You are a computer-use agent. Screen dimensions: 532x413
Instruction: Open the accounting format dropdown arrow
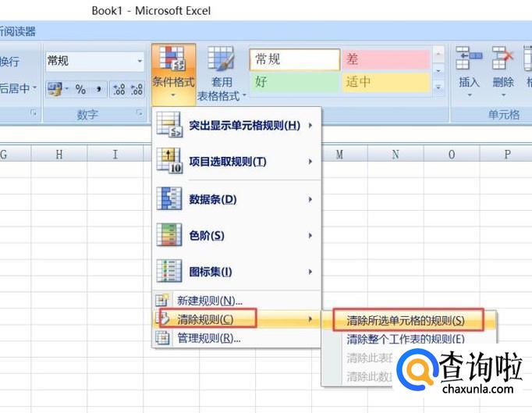coord(66,89)
